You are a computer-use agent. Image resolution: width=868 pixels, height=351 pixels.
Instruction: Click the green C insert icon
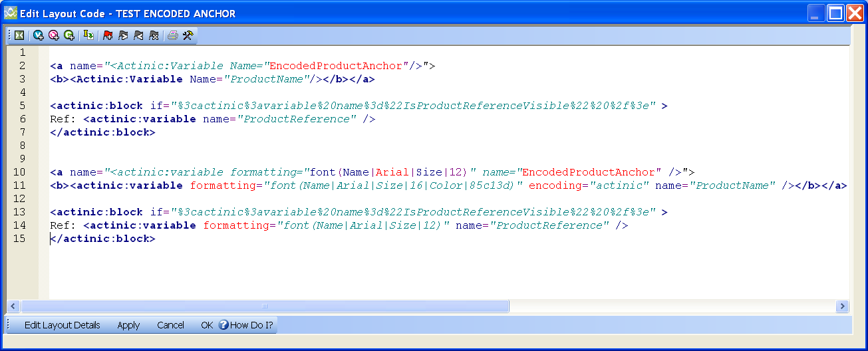[69, 36]
